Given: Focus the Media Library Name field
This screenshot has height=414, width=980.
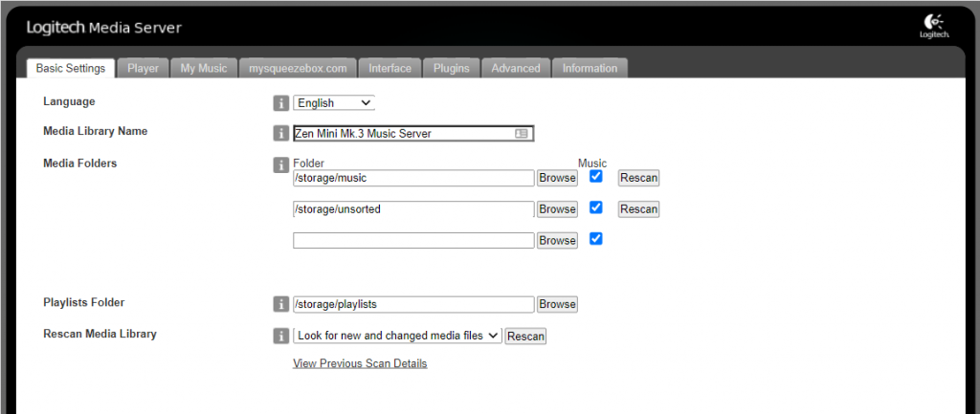Looking at the screenshot, I should click(x=413, y=134).
